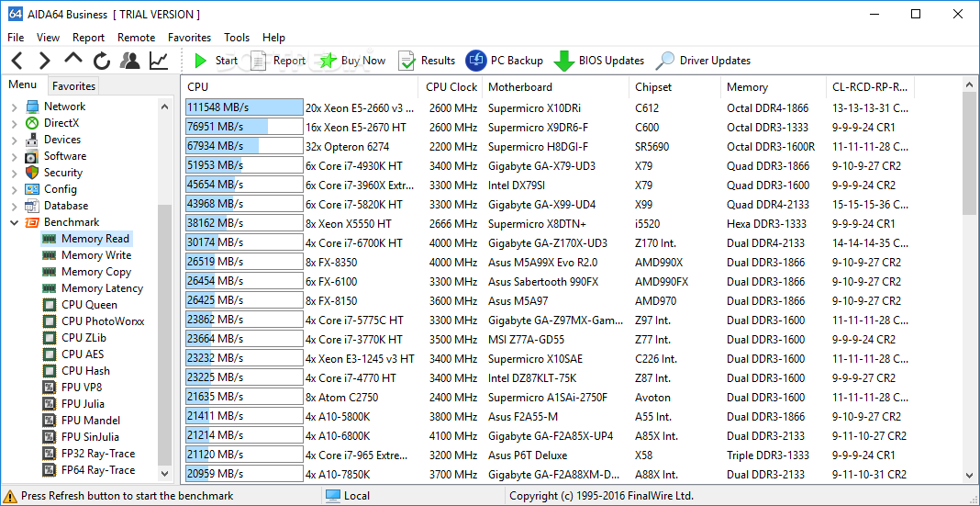The height and width of the screenshot is (506, 980).
Task: Expand the Devices tree node
Action: [x=15, y=141]
